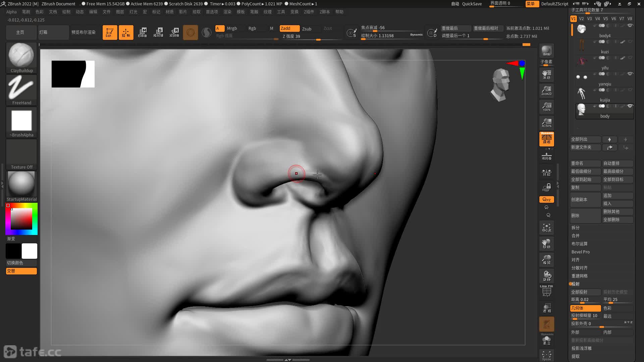This screenshot has width=644, height=362.
Task: Adjust the 距离 0.02 projection slider
Action: pyautogui.click(x=585, y=300)
